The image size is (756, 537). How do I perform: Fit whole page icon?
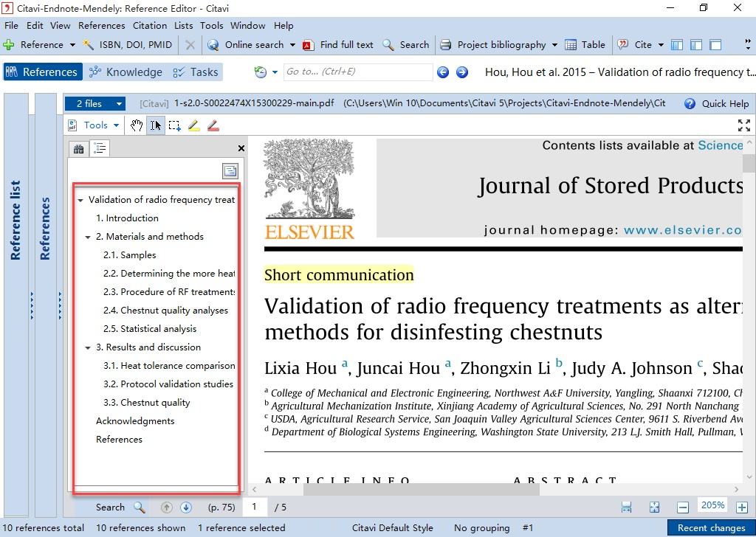click(x=654, y=507)
